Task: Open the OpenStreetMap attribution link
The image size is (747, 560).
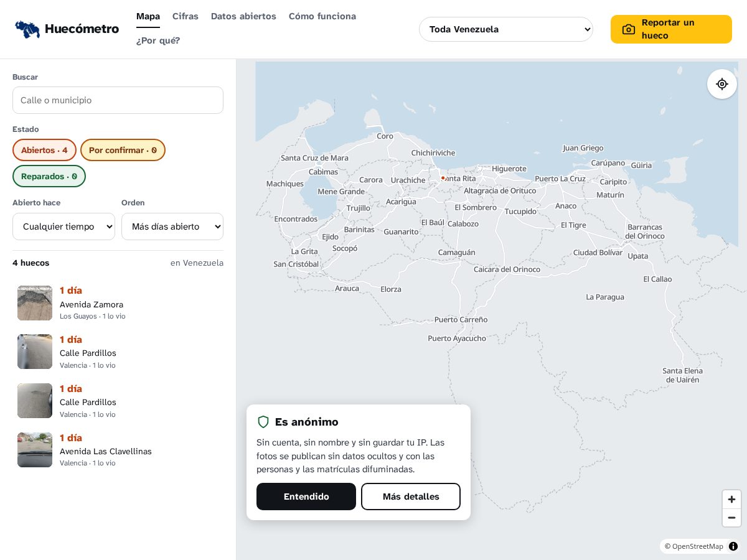Action: (x=697, y=546)
